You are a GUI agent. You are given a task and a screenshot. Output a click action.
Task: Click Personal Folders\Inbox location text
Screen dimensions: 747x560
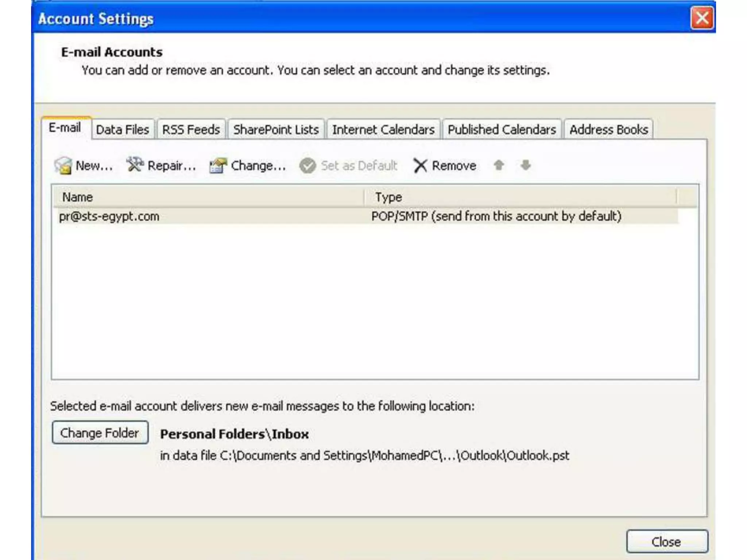pos(235,434)
